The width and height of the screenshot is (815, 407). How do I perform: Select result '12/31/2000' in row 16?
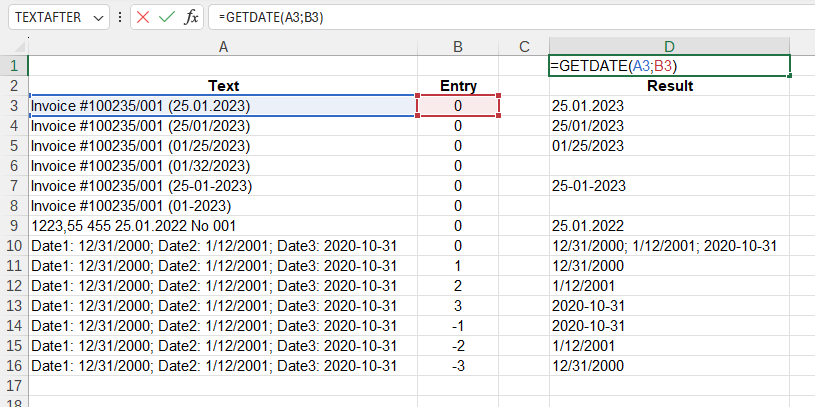(x=669, y=366)
